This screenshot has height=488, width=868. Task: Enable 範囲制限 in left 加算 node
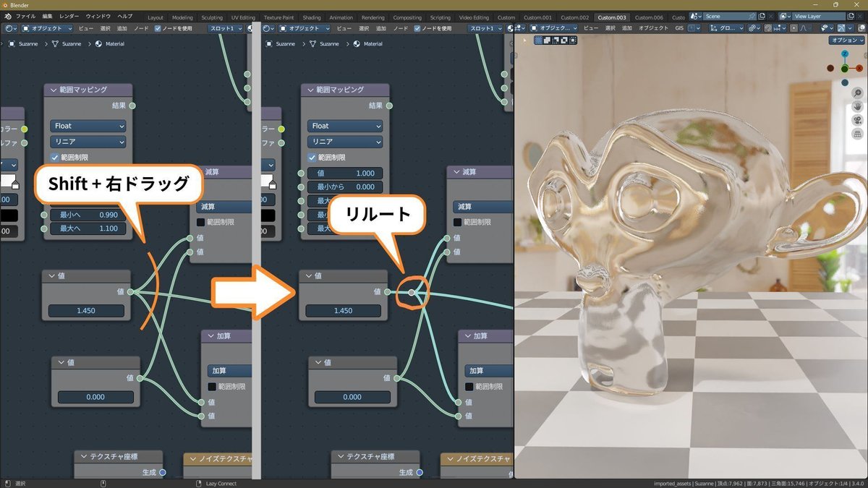point(213,387)
